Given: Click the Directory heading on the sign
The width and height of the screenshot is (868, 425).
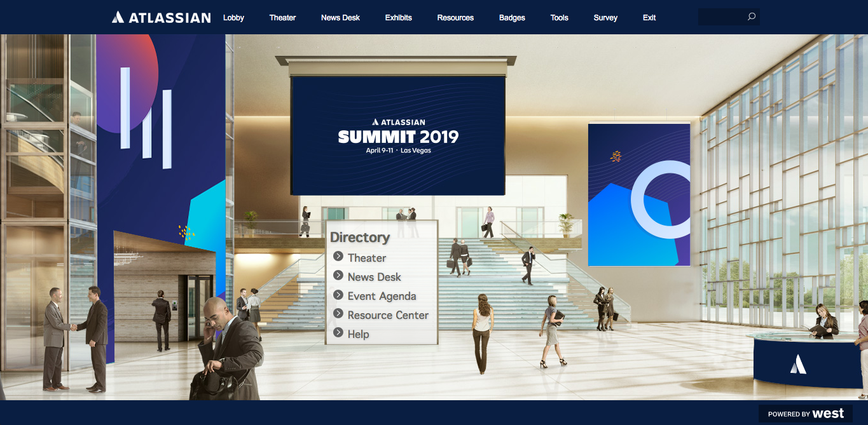Looking at the screenshot, I should coord(360,238).
